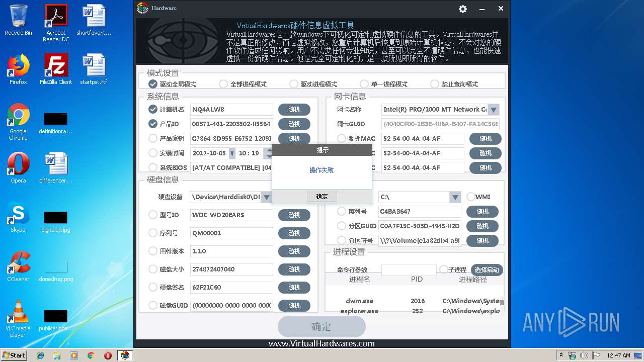Toggle the 产品密钥 checkbox
The image size is (644, 362).
coord(153,138)
